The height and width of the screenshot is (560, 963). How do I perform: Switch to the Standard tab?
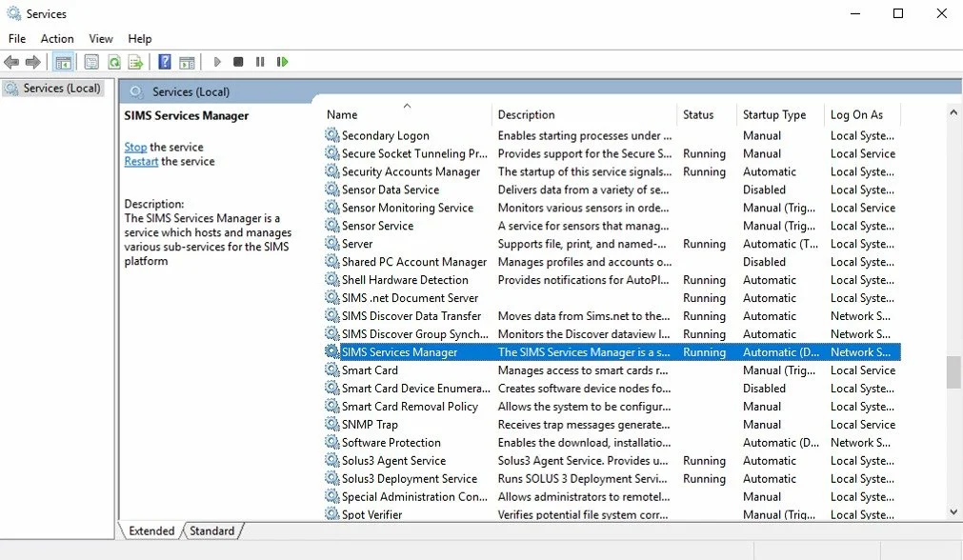point(211,531)
